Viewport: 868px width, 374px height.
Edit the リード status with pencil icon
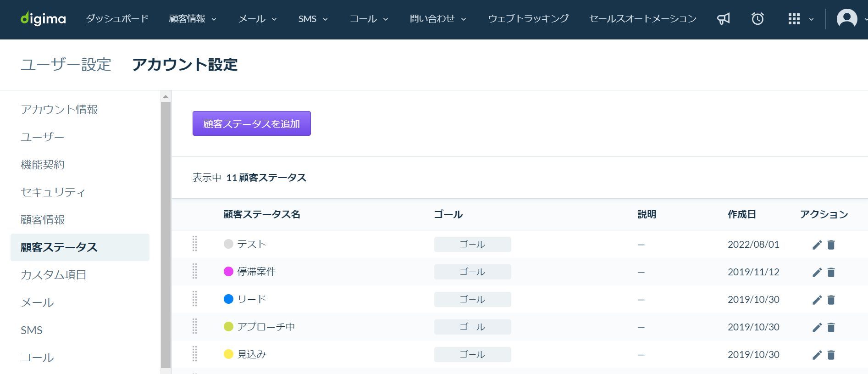817,300
